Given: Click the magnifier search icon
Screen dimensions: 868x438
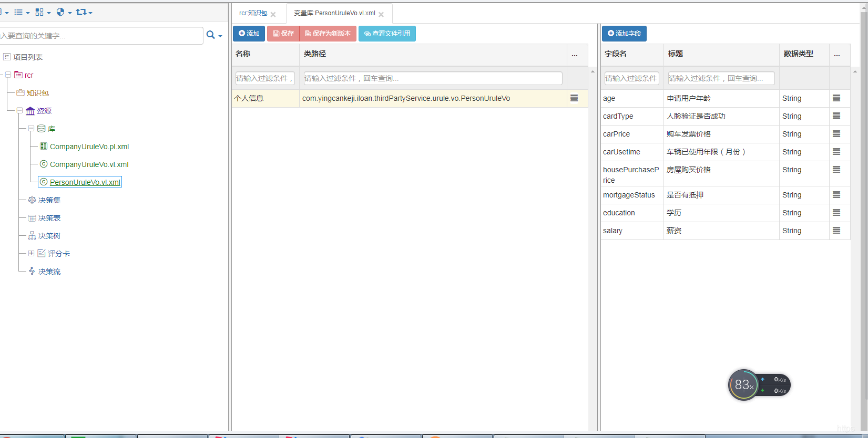Looking at the screenshot, I should coord(210,35).
